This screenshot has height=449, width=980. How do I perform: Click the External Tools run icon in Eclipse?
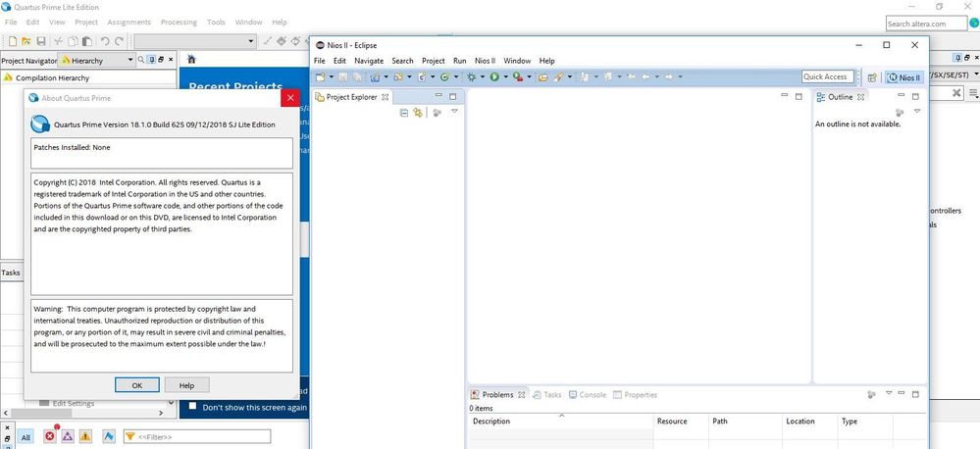click(518, 76)
